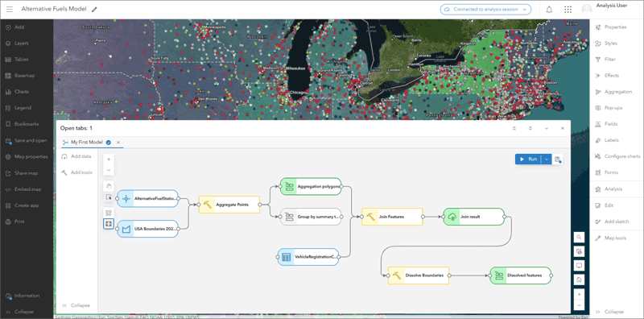Open the app launcher grid icon

568,10
